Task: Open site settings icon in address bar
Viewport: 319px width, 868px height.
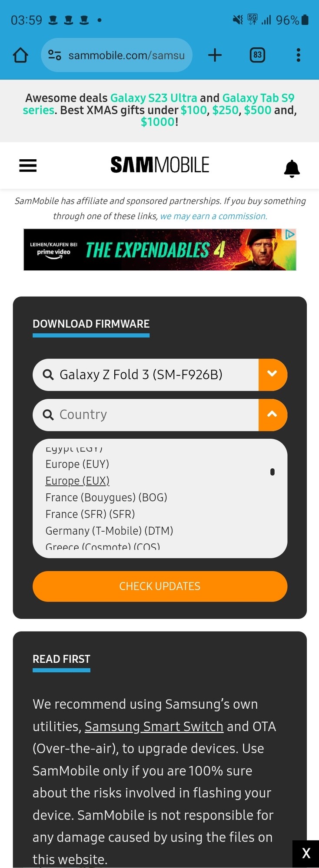Action: tap(54, 55)
